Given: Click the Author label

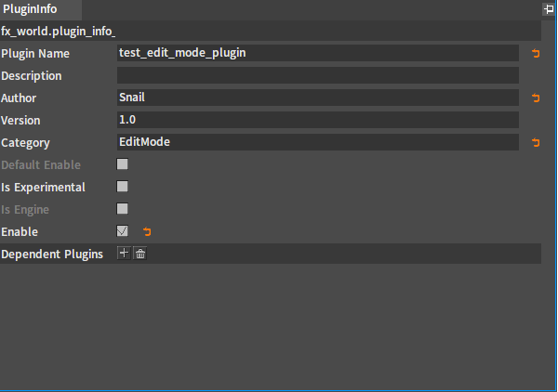Looking at the screenshot, I should (x=19, y=98).
